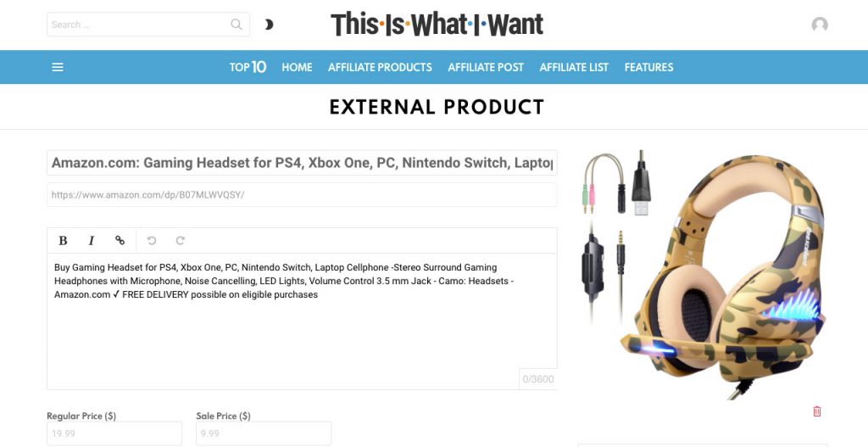The height and width of the screenshot is (447, 868).
Task: Apply bold formatting in editor
Action: point(63,241)
